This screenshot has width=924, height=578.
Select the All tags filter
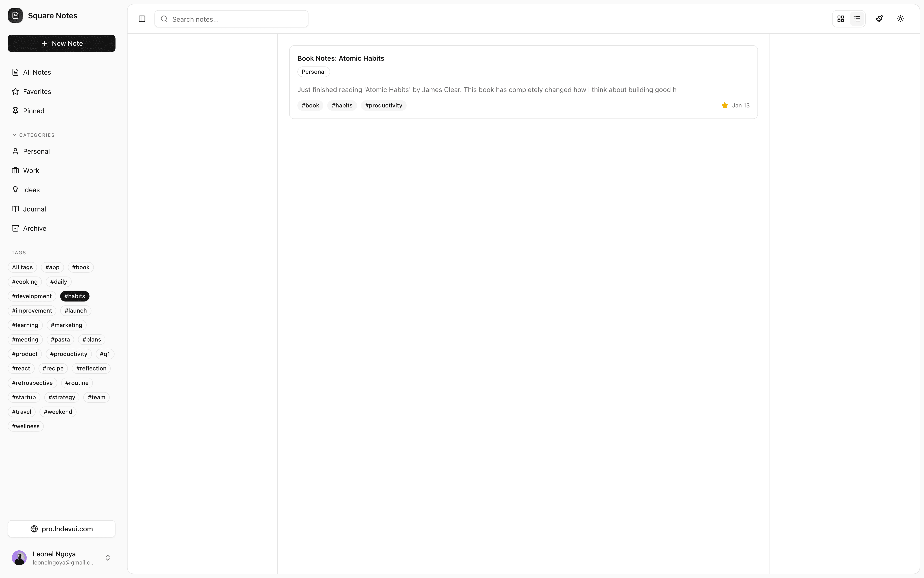pyautogui.click(x=22, y=267)
